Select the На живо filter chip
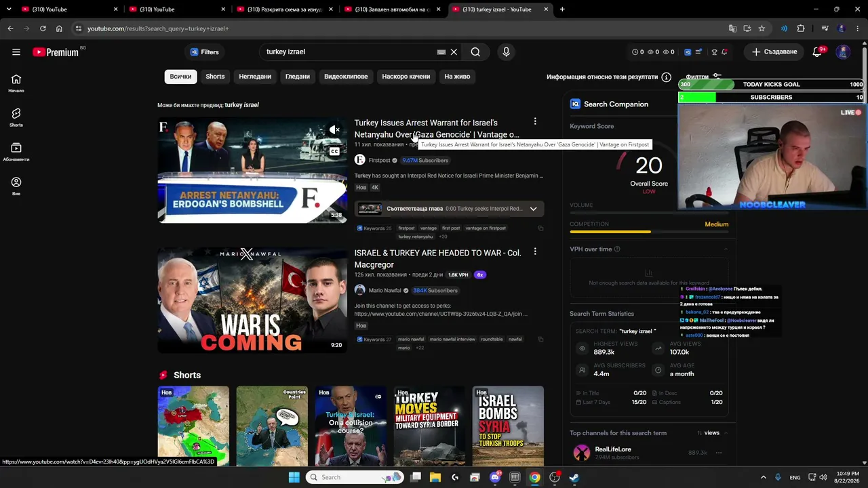This screenshot has height=488, width=868. click(x=457, y=77)
